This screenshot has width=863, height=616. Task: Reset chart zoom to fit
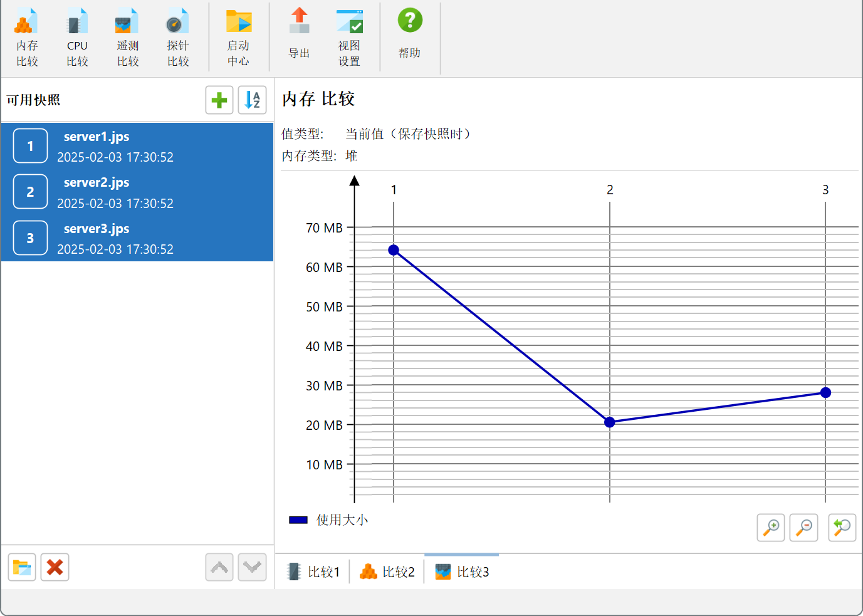[x=842, y=528]
